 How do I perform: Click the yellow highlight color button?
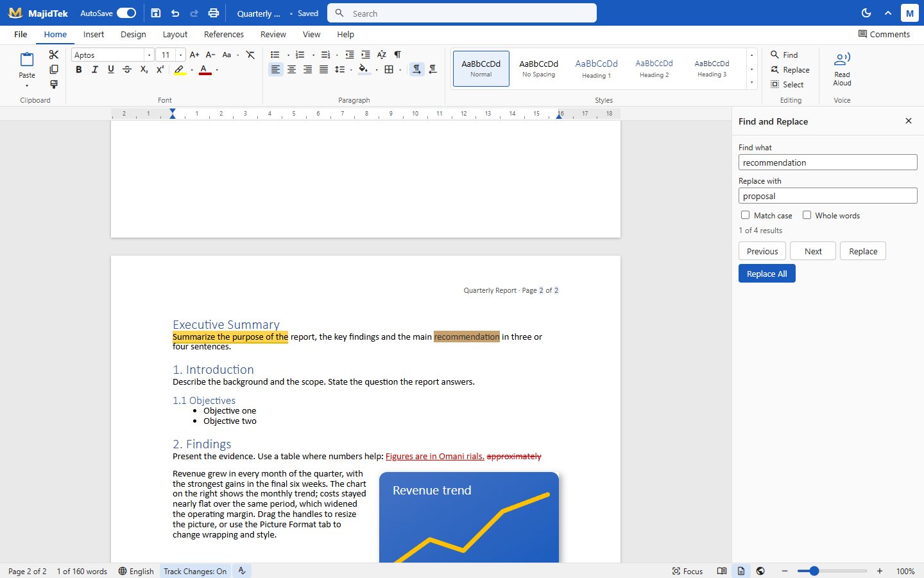[180, 69]
